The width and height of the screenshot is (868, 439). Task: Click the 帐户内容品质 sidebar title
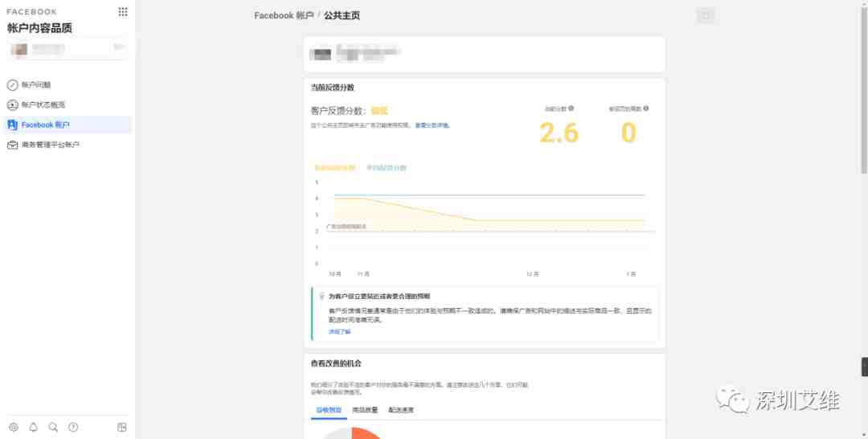(x=39, y=28)
